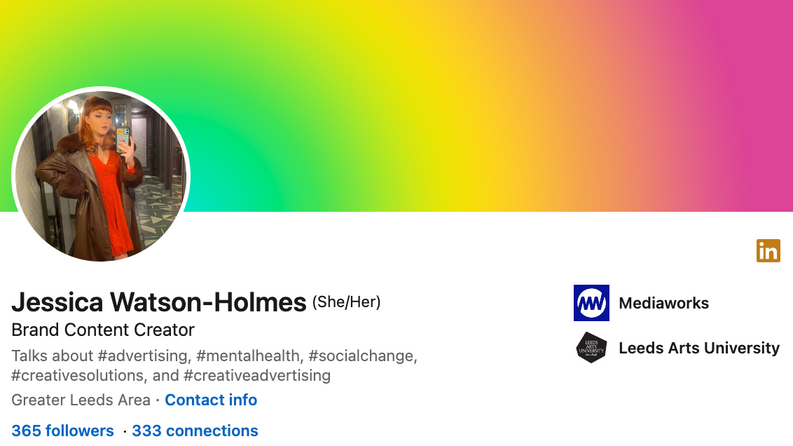The width and height of the screenshot is (793, 446).
Task: Click the #socialchange hashtag
Action: coord(363,356)
